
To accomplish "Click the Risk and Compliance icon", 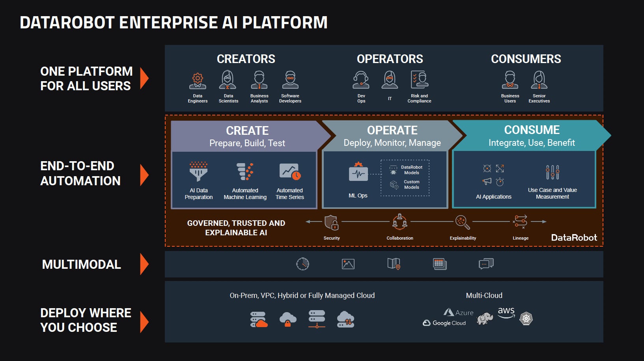I will point(420,80).
